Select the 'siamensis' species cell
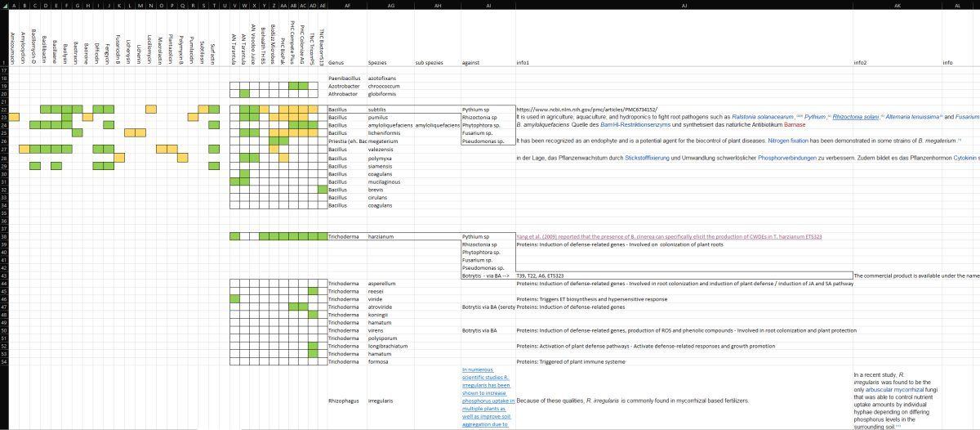Viewport: 980px width, 430px height. (x=391, y=166)
